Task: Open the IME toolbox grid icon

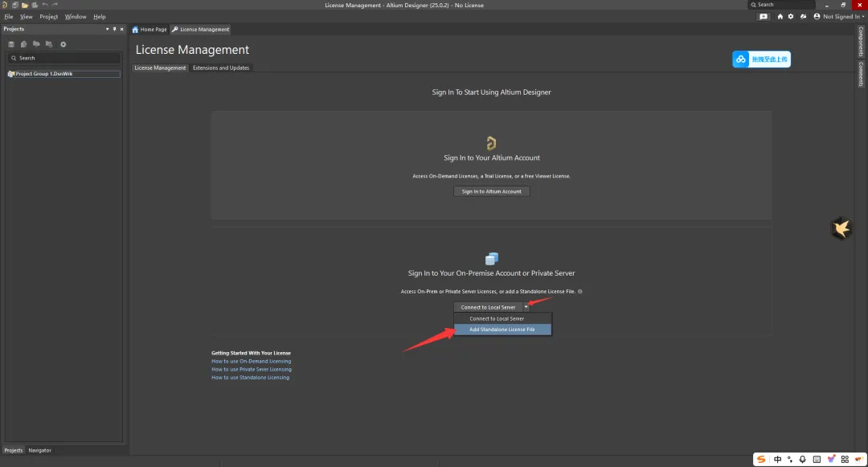Action: pos(845,459)
